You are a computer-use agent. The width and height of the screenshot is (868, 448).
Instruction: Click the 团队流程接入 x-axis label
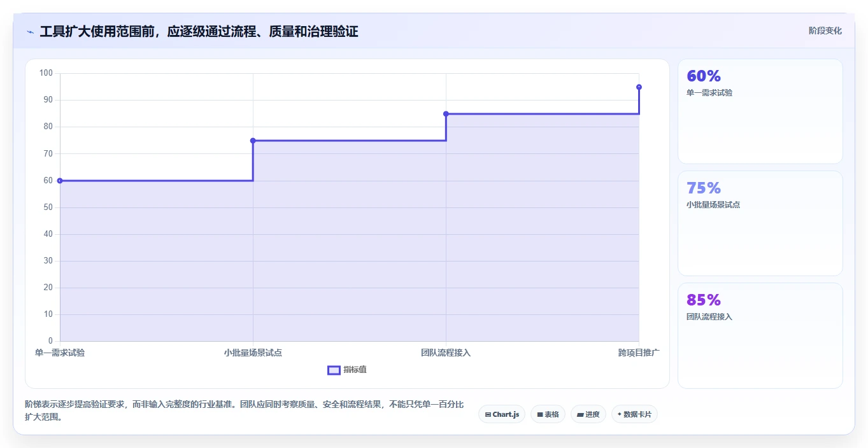(x=446, y=353)
